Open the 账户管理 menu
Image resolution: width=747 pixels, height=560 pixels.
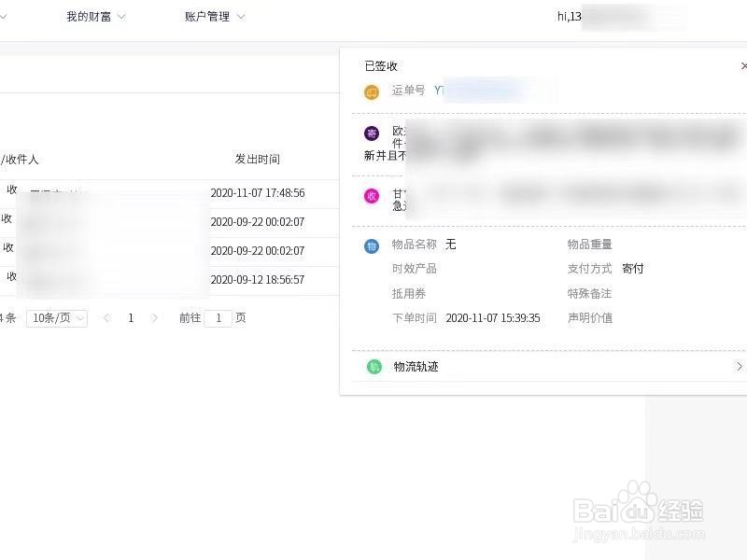pyautogui.click(x=207, y=16)
